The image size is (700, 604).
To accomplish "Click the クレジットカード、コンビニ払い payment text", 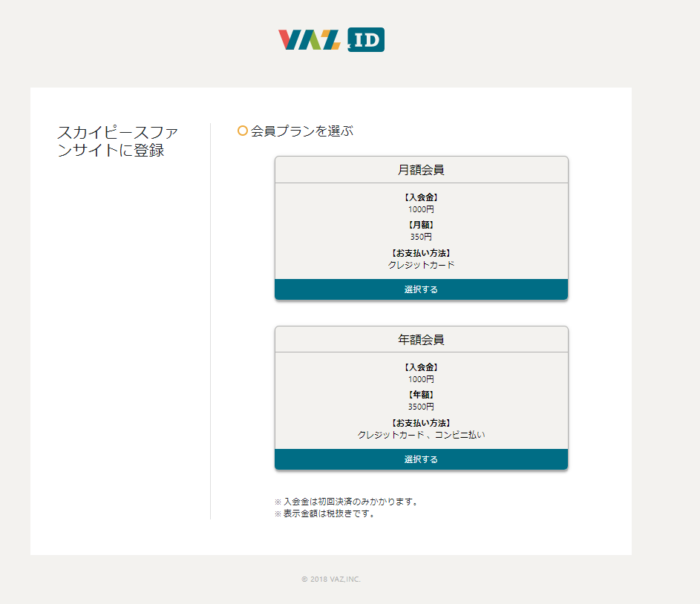I will pyautogui.click(x=421, y=435).
